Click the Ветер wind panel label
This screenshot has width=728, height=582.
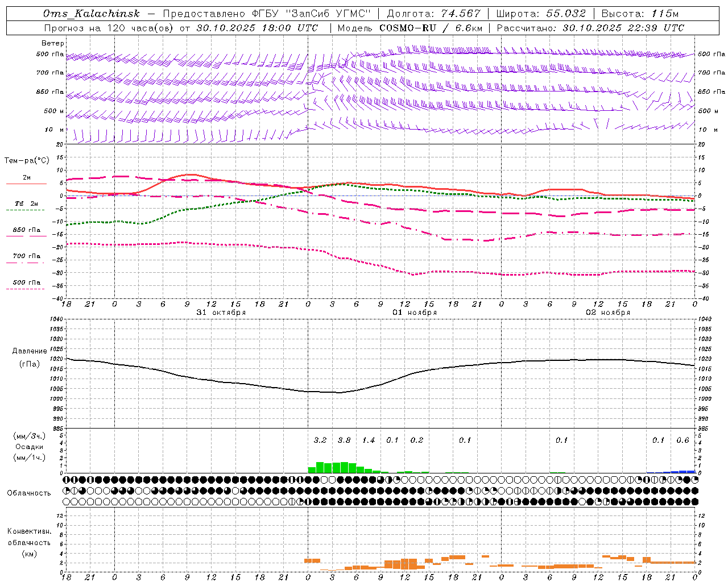click(x=53, y=43)
